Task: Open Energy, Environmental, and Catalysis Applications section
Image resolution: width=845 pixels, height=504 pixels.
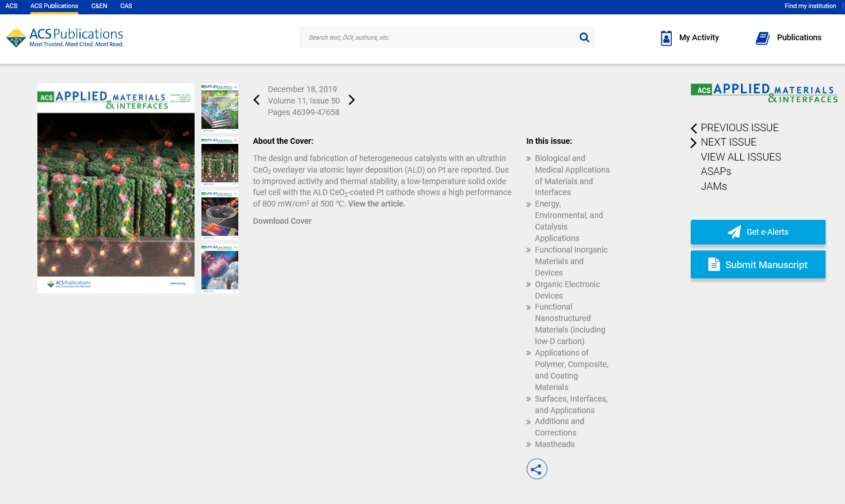Action: (569, 221)
